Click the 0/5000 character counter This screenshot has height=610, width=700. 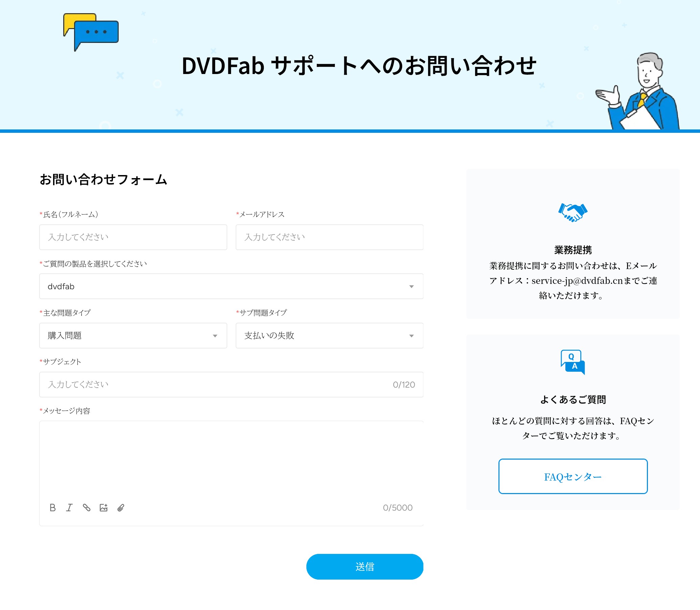click(x=398, y=508)
